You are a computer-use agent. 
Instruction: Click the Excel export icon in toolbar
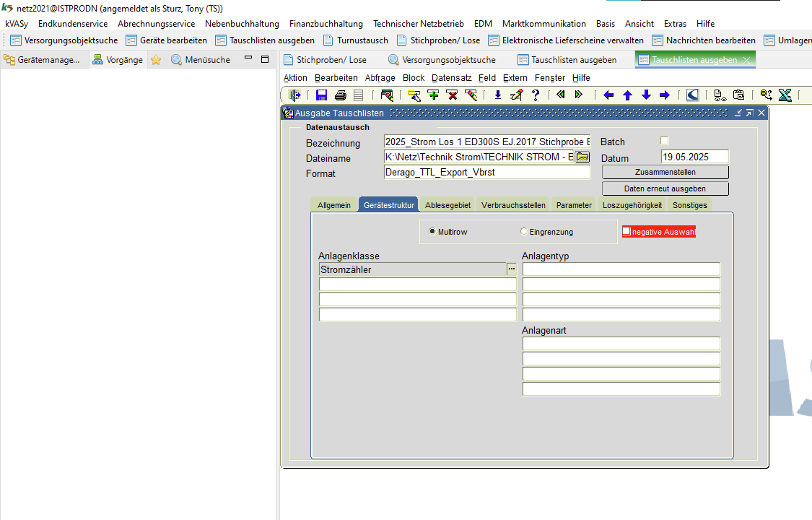785,95
